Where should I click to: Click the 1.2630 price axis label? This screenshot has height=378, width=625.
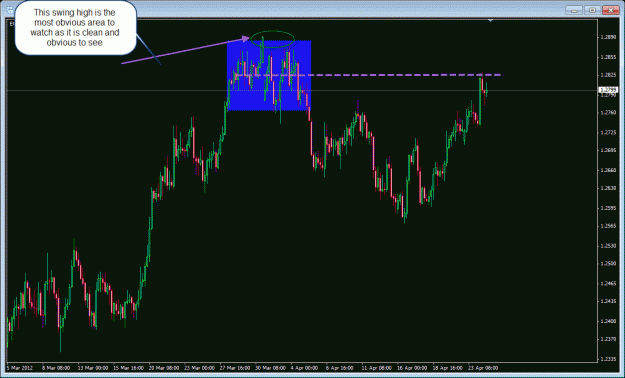click(x=608, y=188)
